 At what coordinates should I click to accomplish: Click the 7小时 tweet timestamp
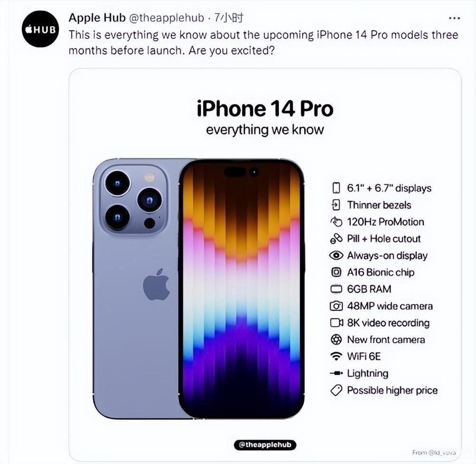229,18
